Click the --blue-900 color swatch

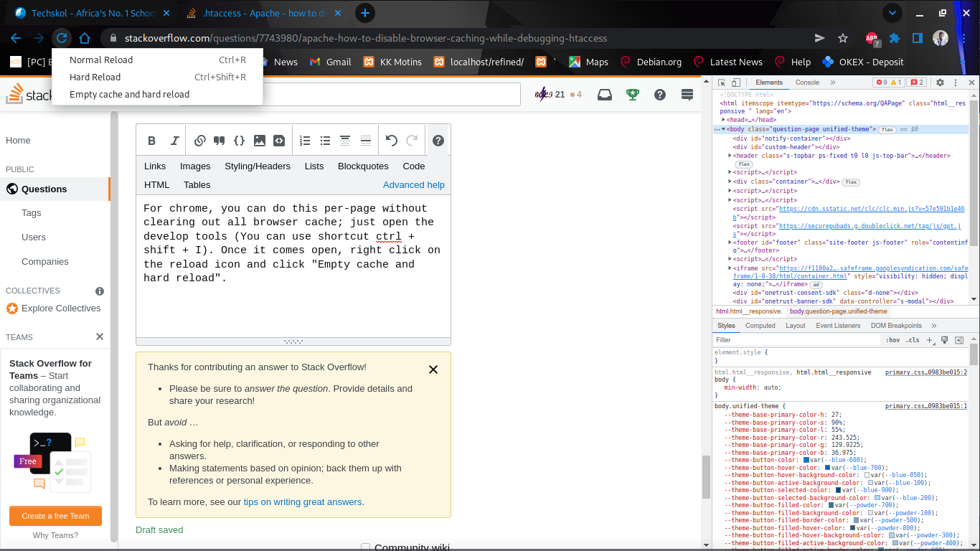point(839,490)
